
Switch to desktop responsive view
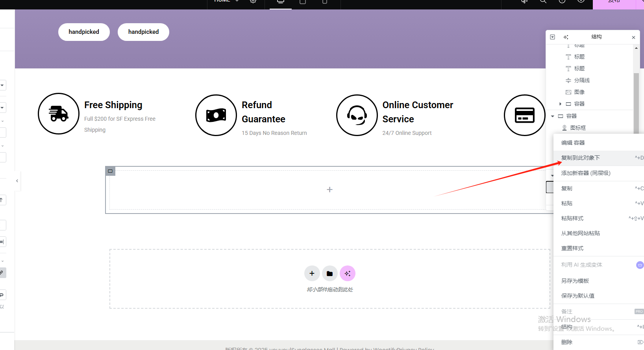[x=281, y=2]
